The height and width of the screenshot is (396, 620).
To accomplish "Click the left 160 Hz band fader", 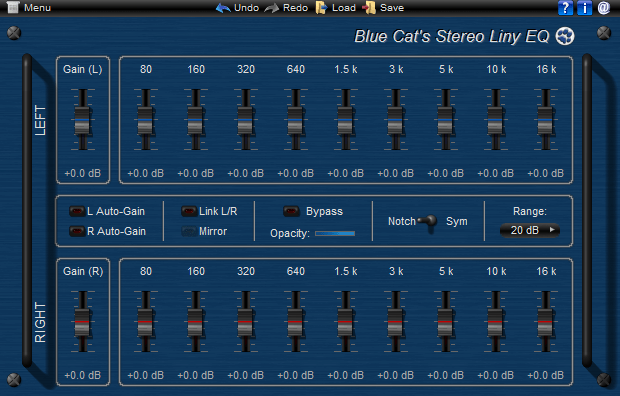I will point(195,120).
